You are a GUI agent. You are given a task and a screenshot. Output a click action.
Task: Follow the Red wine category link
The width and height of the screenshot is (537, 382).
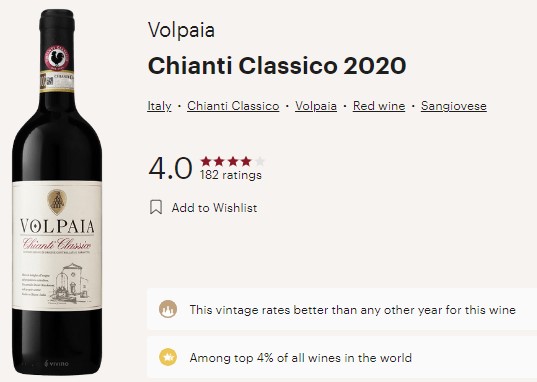[x=379, y=106]
